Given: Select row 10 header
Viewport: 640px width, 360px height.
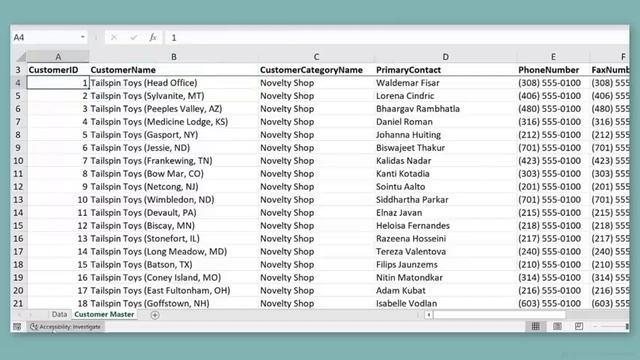Looking at the screenshot, I should coord(18,161).
